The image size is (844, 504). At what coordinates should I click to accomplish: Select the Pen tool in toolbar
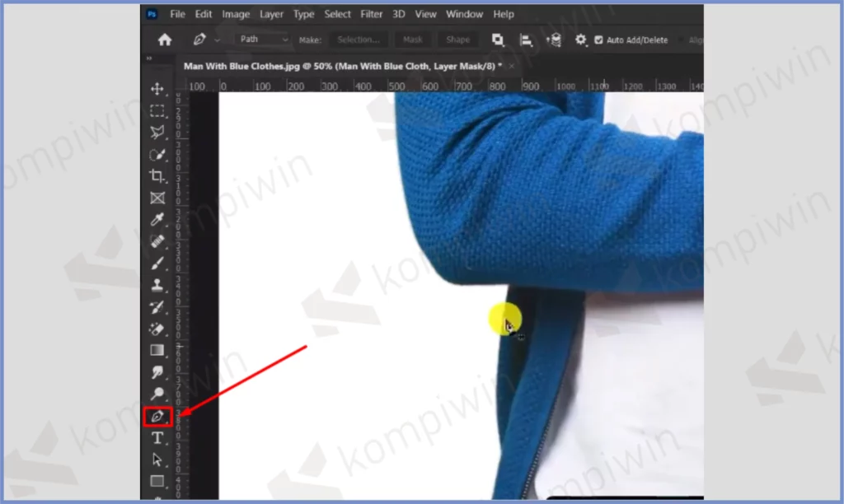[157, 417]
